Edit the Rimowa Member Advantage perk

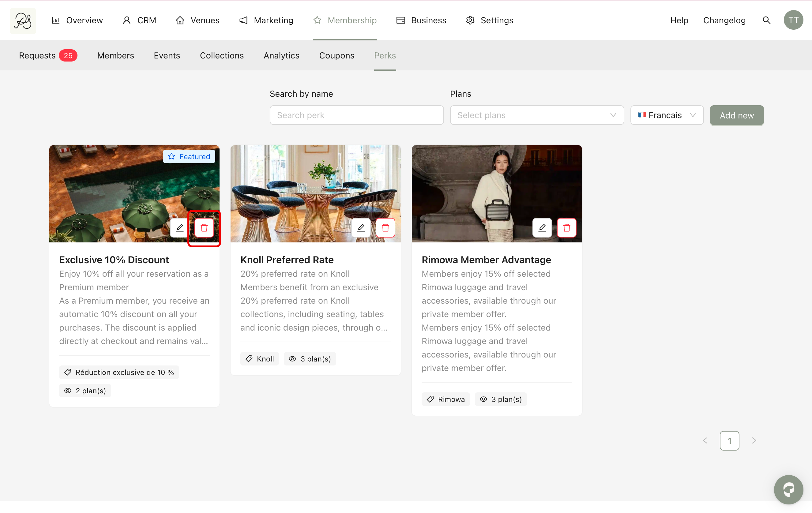pyautogui.click(x=542, y=228)
